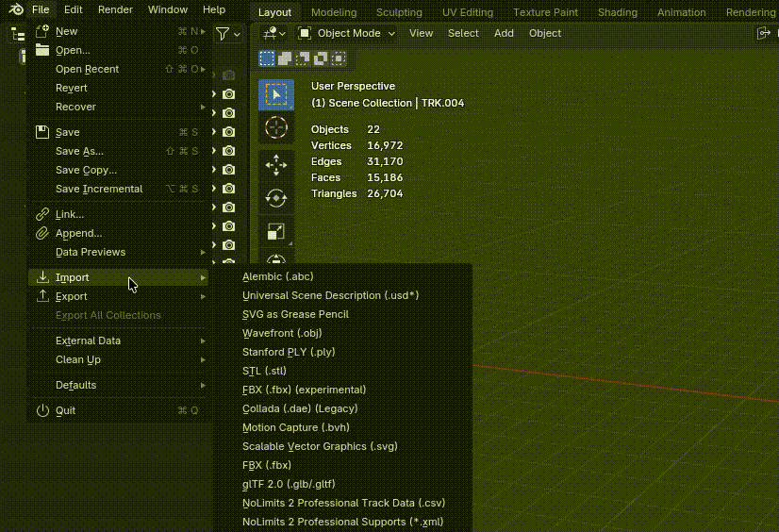
Task: Switch to the Sculpting workspace tab
Action: pos(399,12)
